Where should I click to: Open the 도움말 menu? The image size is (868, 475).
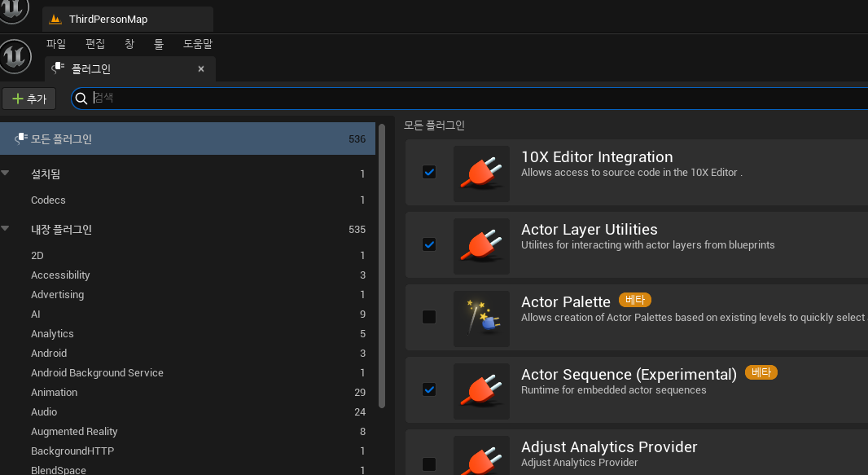pos(198,44)
